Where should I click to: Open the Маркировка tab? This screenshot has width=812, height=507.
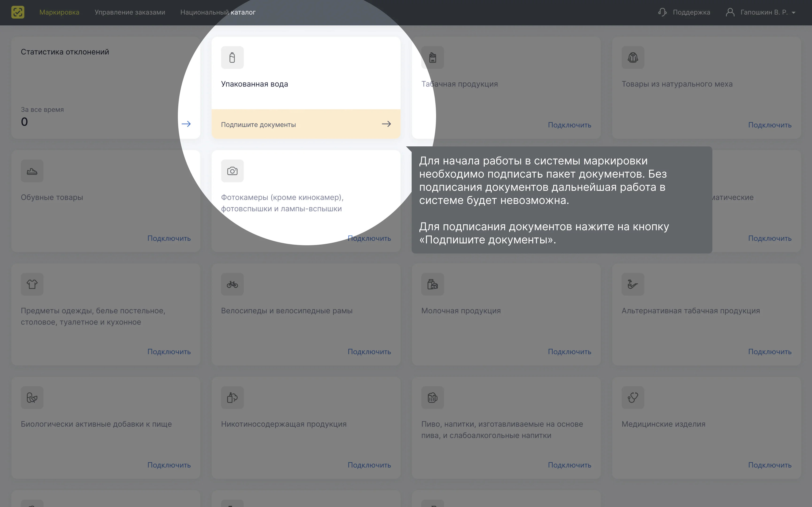pyautogui.click(x=59, y=12)
